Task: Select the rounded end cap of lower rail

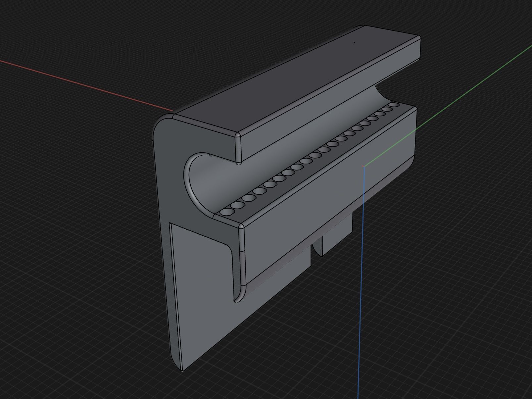Action: tap(241, 255)
